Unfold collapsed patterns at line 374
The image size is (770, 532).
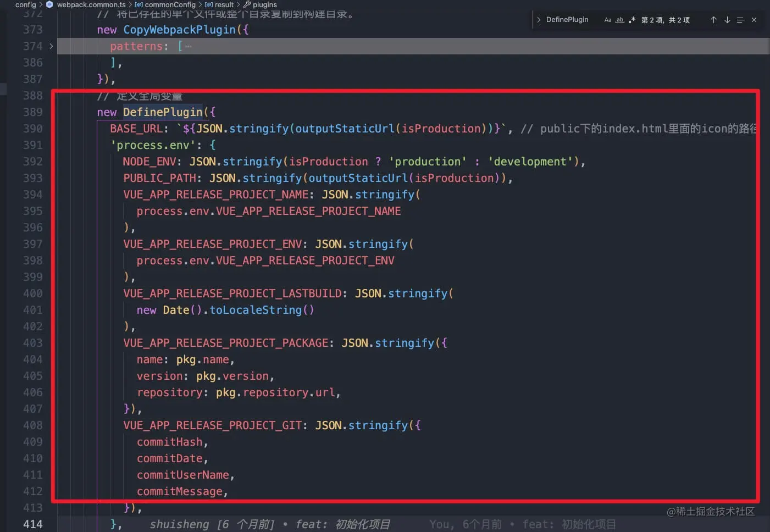point(51,46)
